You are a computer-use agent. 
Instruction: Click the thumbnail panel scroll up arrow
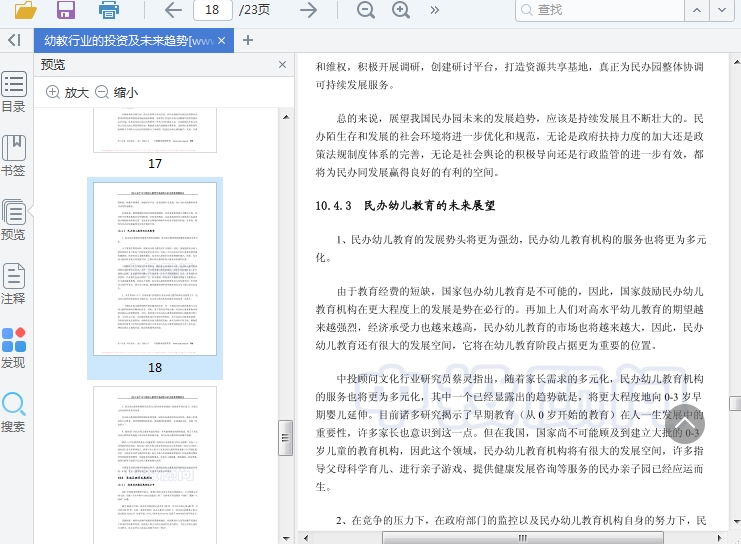(x=286, y=117)
